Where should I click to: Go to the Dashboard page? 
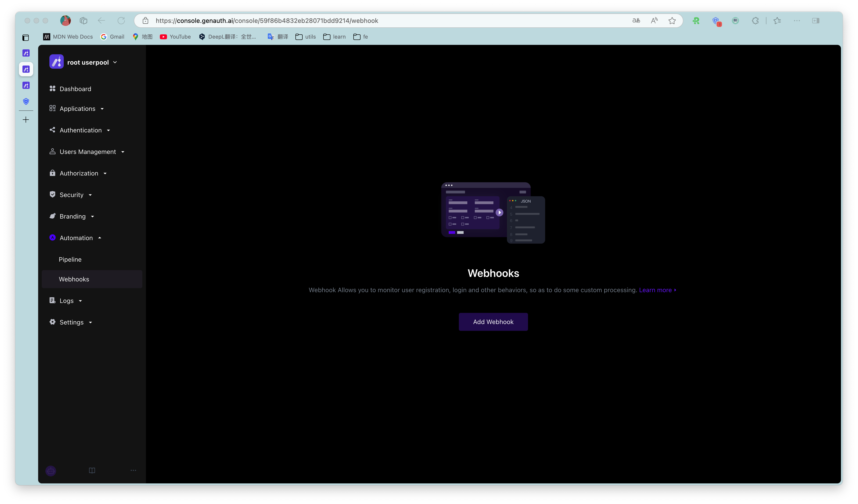[x=75, y=89]
